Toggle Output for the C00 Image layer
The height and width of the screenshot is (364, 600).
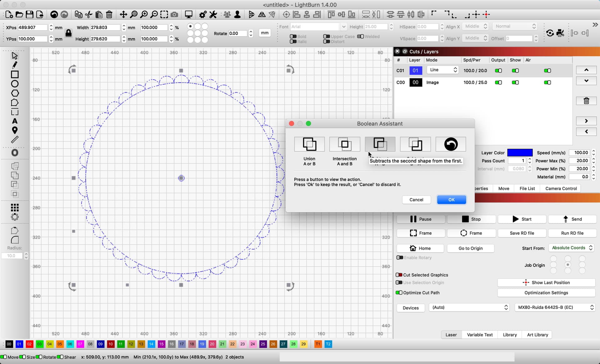[x=498, y=82]
